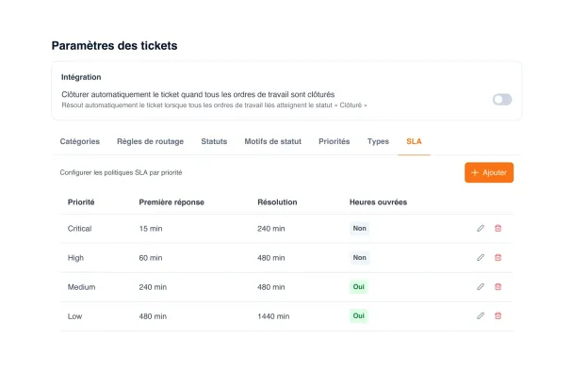This screenshot has width=588, height=370.
Task: Click the 240 min first response in Medium row
Action: coord(153,287)
